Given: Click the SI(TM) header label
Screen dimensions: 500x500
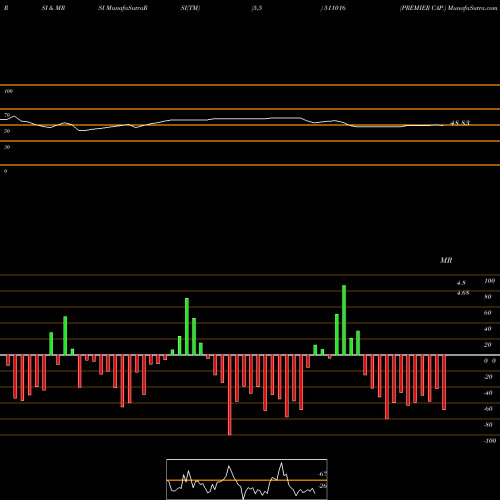Looking at the screenshot, I should tap(190, 8).
